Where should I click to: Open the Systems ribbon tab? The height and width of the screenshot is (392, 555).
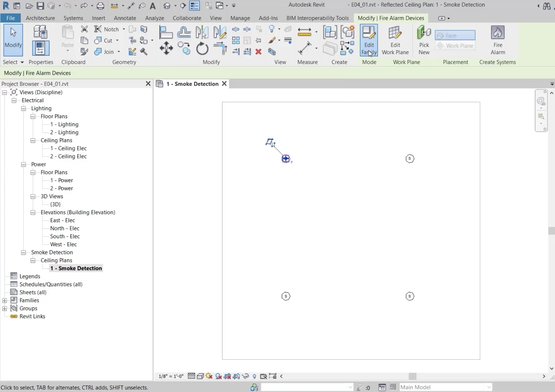pos(73,18)
